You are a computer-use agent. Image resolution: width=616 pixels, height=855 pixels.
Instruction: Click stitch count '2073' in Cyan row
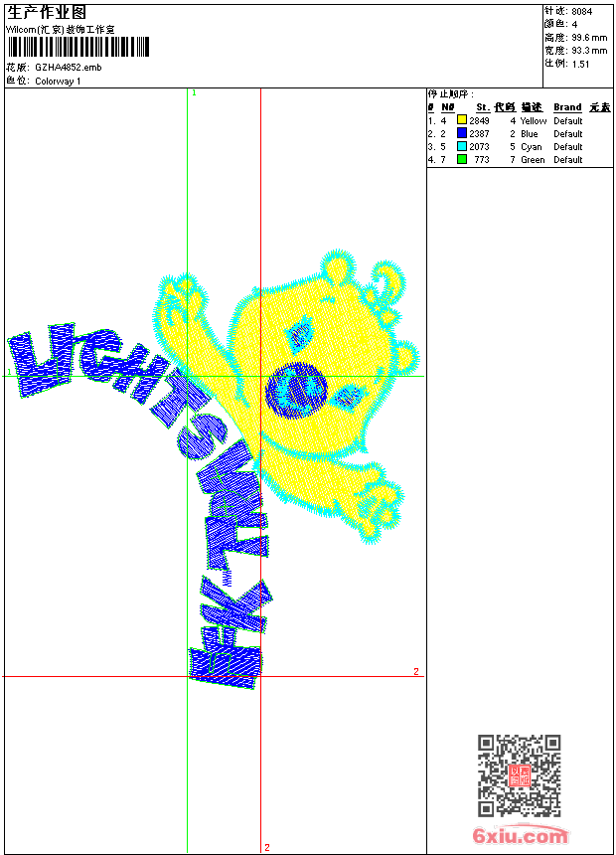pos(479,147)
